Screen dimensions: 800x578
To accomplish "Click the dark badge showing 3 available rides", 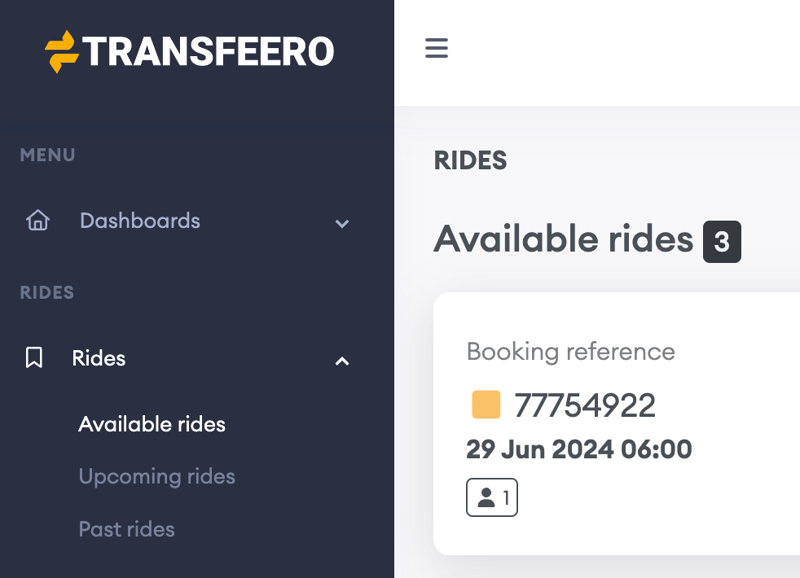I will pyautogui.click(x=723, y=241).
